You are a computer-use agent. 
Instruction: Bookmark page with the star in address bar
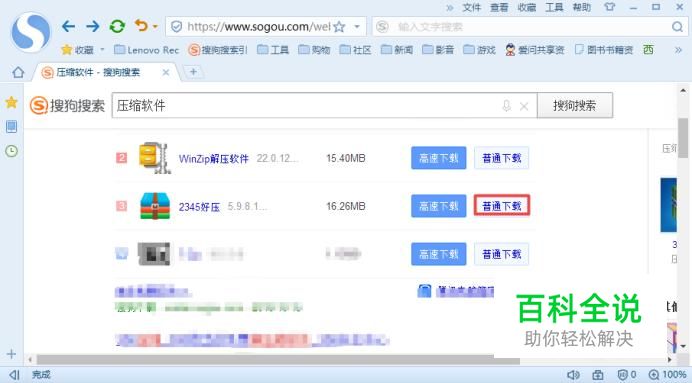tap(339, 27)
